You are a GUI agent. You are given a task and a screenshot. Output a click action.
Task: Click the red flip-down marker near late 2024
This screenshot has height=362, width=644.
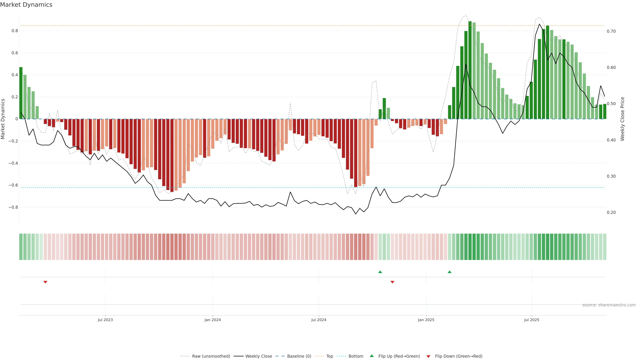click(392, 282)
